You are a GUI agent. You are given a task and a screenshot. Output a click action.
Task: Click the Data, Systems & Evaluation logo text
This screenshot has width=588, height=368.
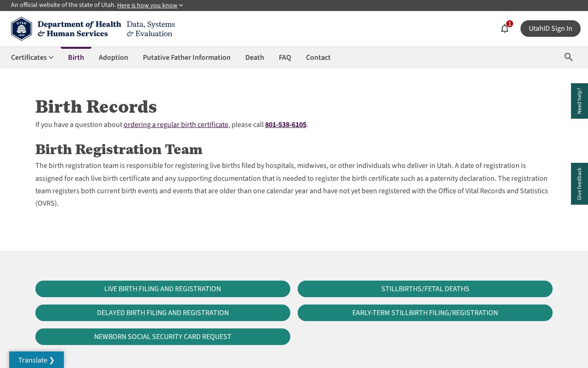[x=151, y=29]
